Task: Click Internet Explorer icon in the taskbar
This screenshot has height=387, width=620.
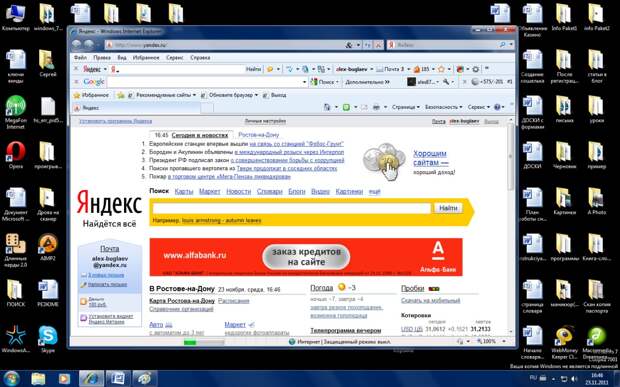Action: [x=91, y=379]
